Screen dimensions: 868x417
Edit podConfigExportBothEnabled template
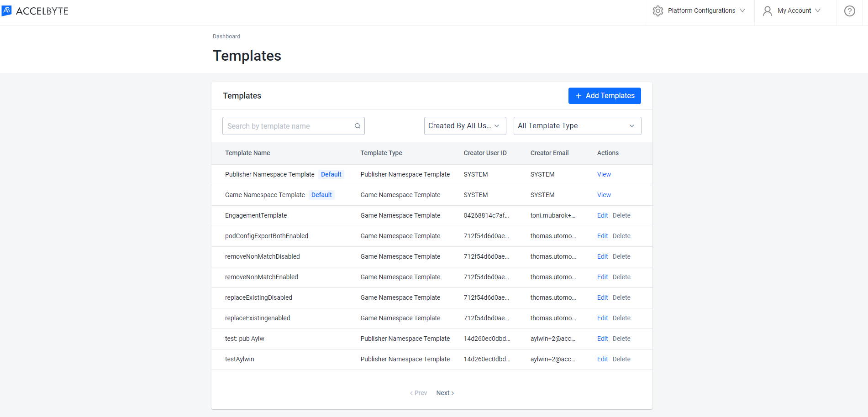pos(602,236)
